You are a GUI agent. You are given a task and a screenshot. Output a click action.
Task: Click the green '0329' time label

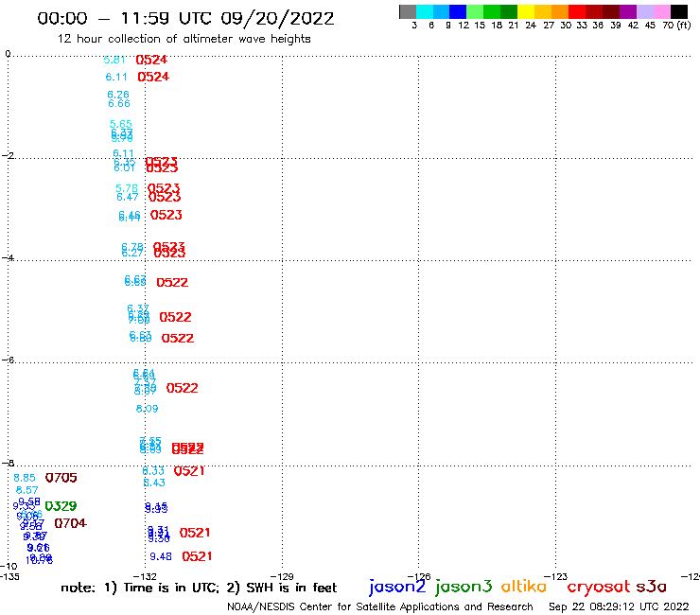(61, 506)
